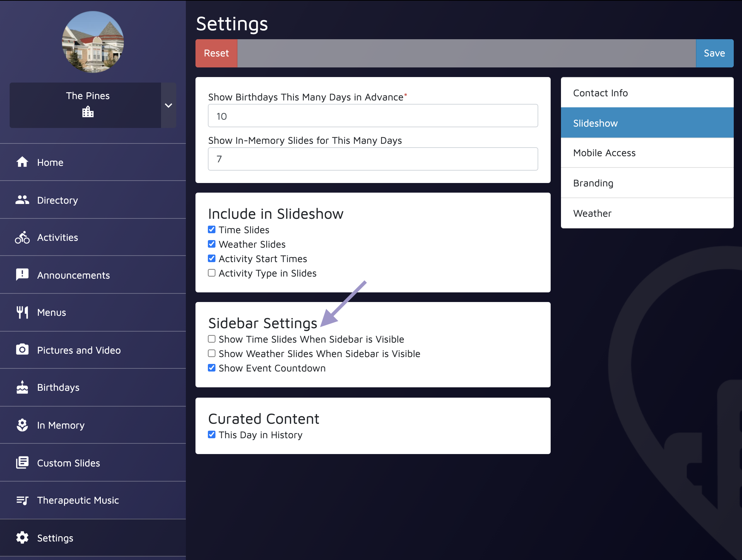The height and width of the screenshot is (560, 742).
Task: Click the Home house icon
Action: [x=22, y=162]
